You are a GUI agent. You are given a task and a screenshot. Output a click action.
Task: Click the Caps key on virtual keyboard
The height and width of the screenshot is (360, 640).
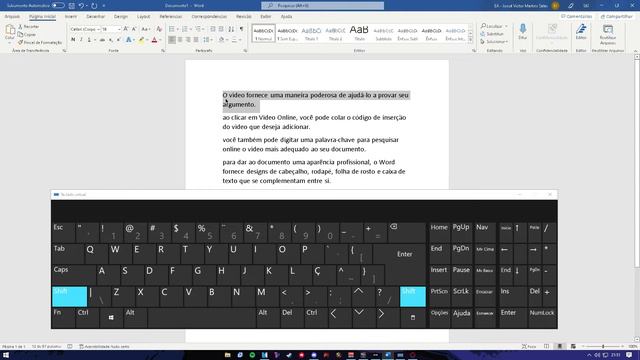tap(73, 275)
